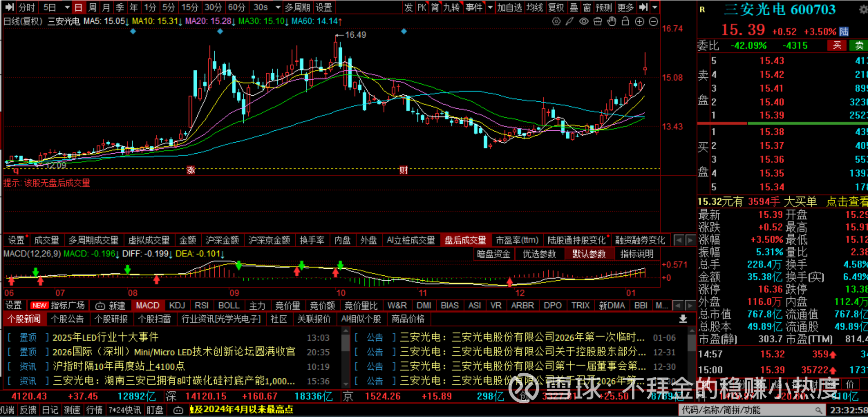Open the PK comparison tool

(x=422, y=7)
